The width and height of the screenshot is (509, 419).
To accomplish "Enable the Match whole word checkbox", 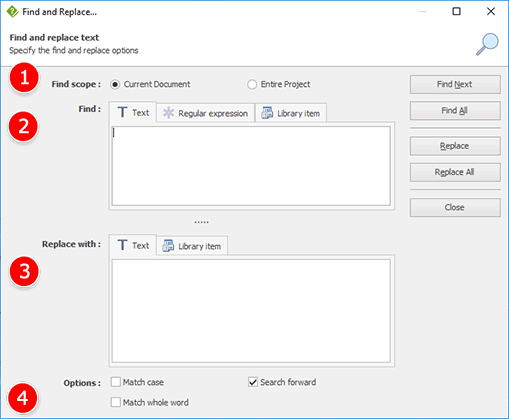I will coord(116,402).
